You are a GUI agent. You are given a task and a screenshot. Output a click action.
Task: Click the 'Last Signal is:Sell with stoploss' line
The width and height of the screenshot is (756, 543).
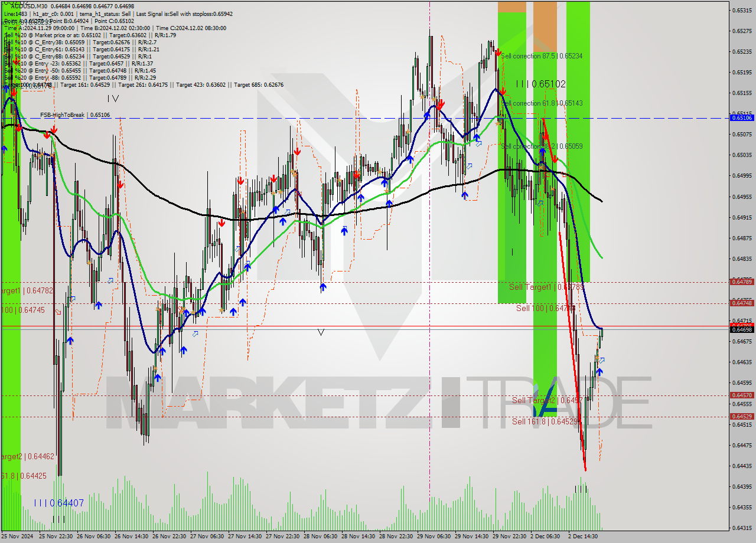tap(184, 14)
